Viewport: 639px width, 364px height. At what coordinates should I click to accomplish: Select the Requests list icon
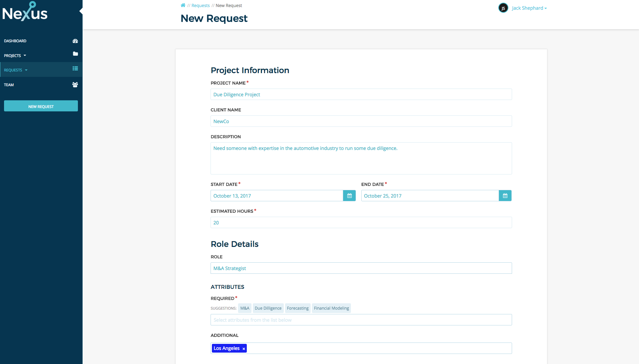pos(75,68)
